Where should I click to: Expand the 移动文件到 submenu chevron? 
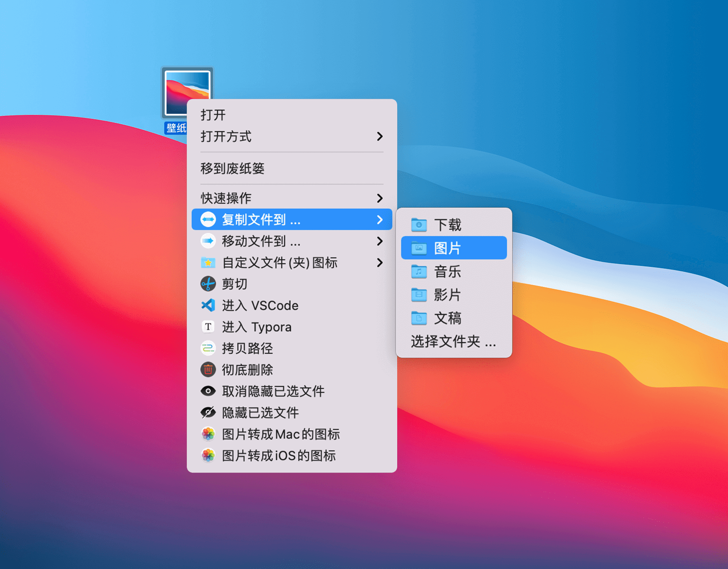click(x=379, y=241)
